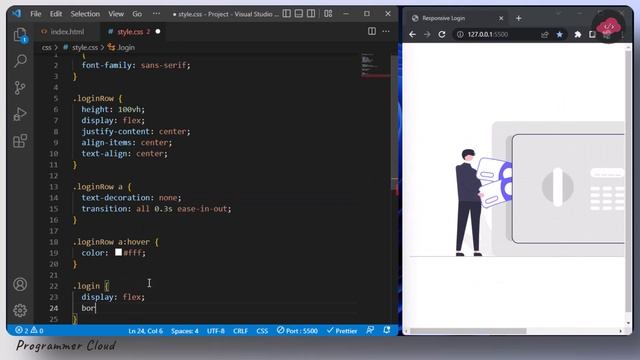The width and height of the screenshot is (640, 360).
Task: Open the Run and Debug view
Action: click(20, 114)
